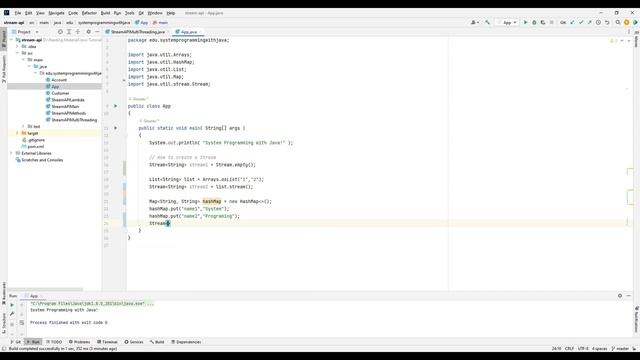
Task: Expand the test folder
Action: (23, 127)
